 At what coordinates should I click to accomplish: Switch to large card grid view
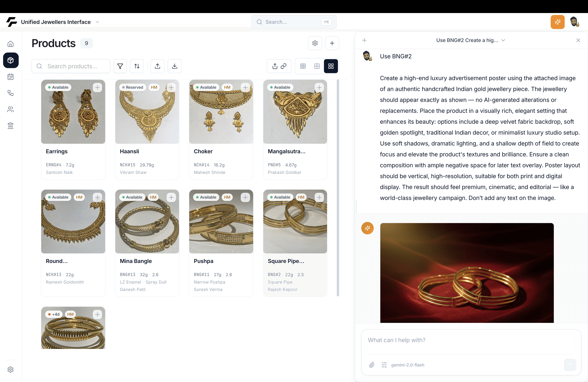pos(331,66)
